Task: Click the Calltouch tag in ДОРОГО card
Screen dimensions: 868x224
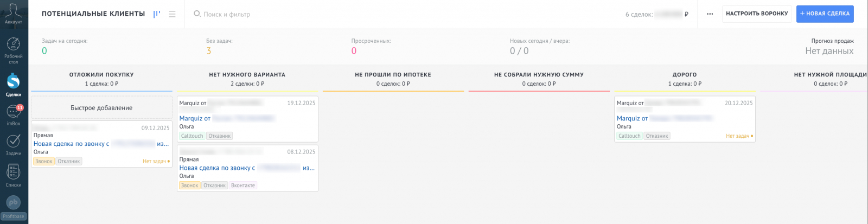Action: [x=629, y=136]
